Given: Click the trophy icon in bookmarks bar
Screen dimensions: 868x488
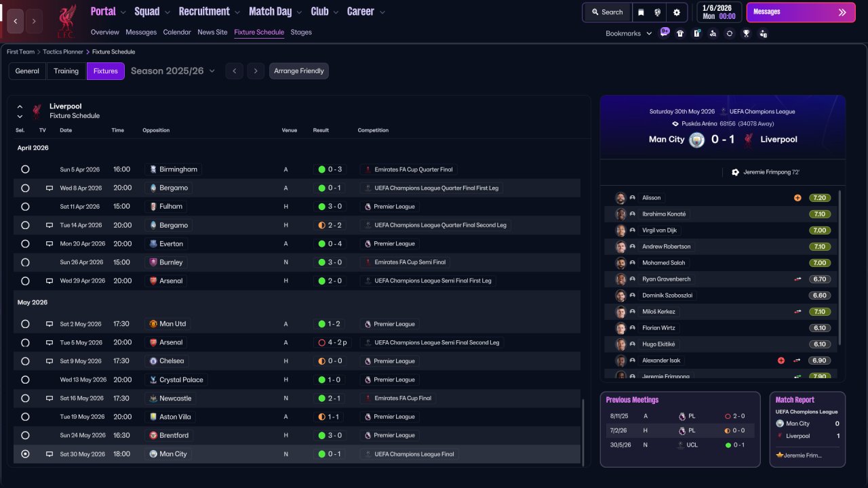Looking at the screenshot, I should tap(746, 33).
